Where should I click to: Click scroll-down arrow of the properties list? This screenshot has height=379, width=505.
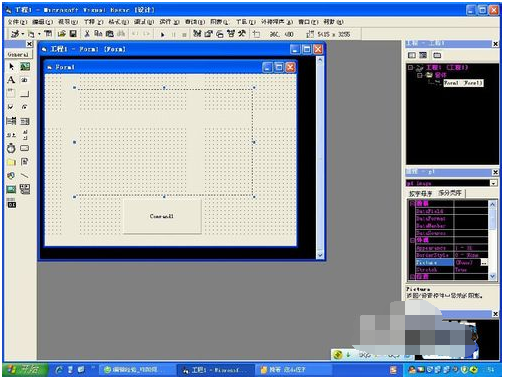[x=492, y=276]
